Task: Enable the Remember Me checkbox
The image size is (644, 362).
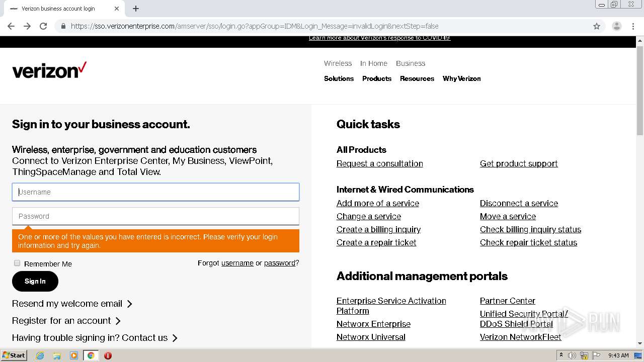Action: (17, 263)
